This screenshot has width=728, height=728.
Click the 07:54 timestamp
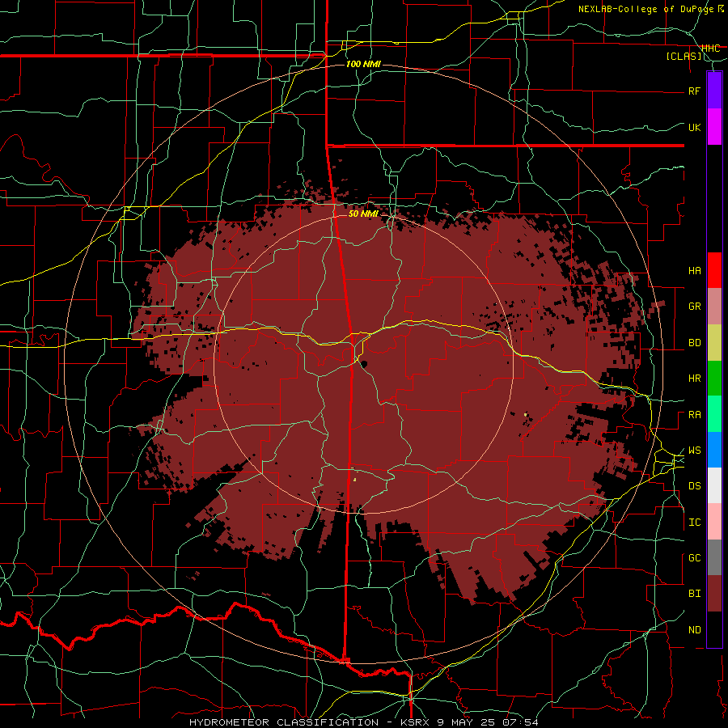[x=520, y=722]
